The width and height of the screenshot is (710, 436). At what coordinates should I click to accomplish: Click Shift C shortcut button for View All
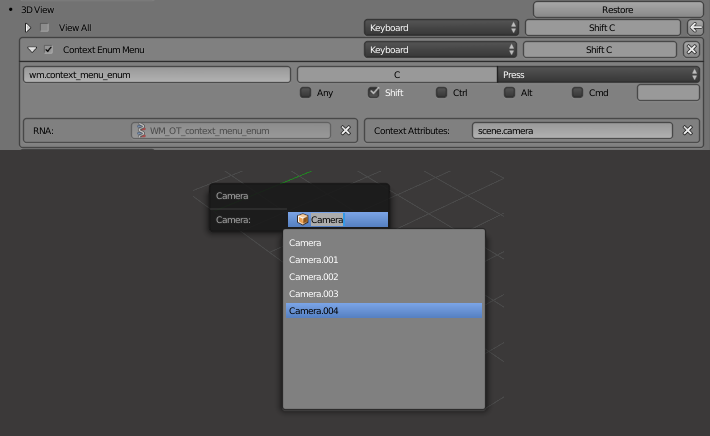pyautogui.click(x=602, y=28)
